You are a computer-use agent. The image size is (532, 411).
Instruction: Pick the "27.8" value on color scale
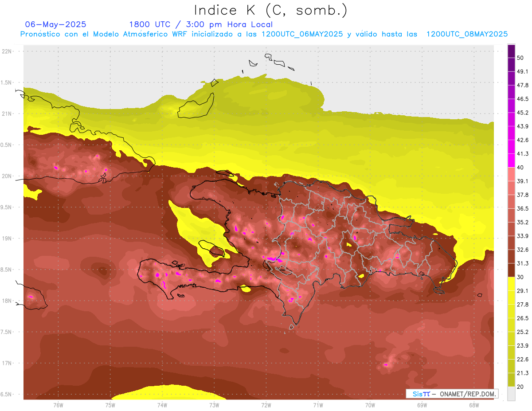click(x=523, y=305)
